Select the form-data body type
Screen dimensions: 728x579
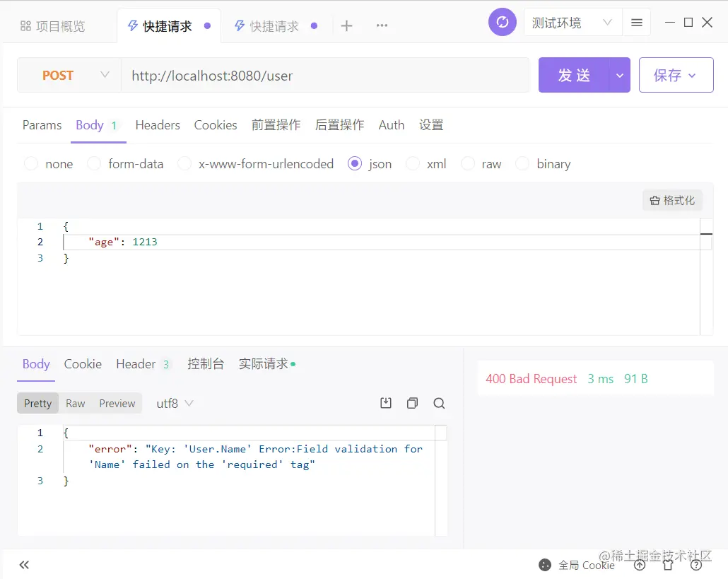pyautogui.click(x=125, y=164)
